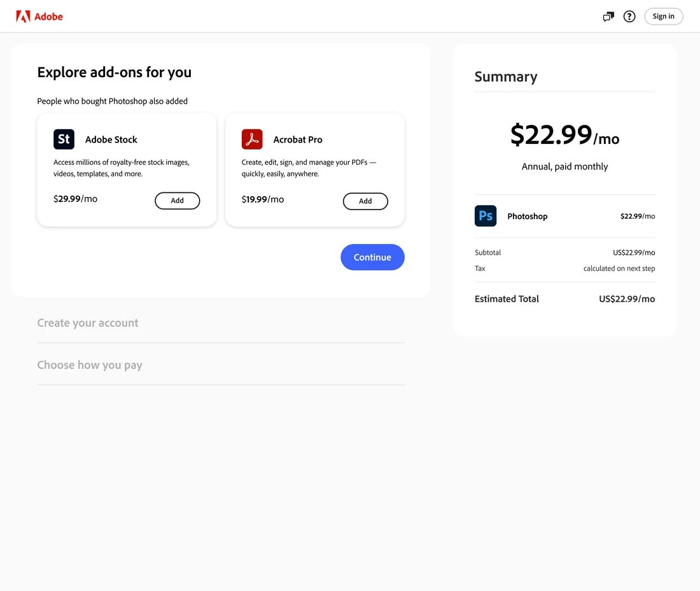The width and height of the screenshot is (700, 591).
Task: Click the $29.99/mo Adobe Stock price
Action: click(x=76, y=199)
